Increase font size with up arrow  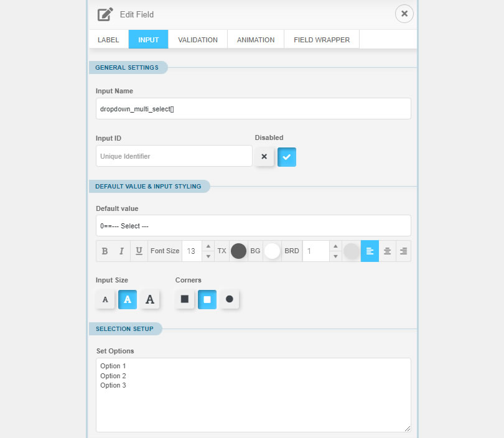pyautogui.click(x=208, y=246)
